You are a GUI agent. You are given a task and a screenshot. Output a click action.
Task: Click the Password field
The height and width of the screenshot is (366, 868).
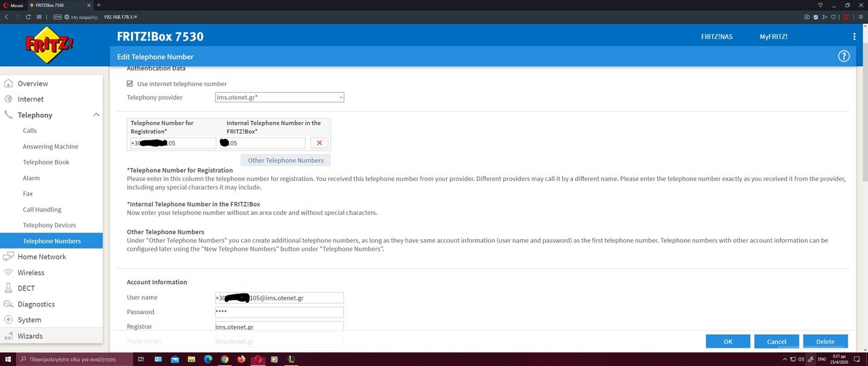point(279,312)
